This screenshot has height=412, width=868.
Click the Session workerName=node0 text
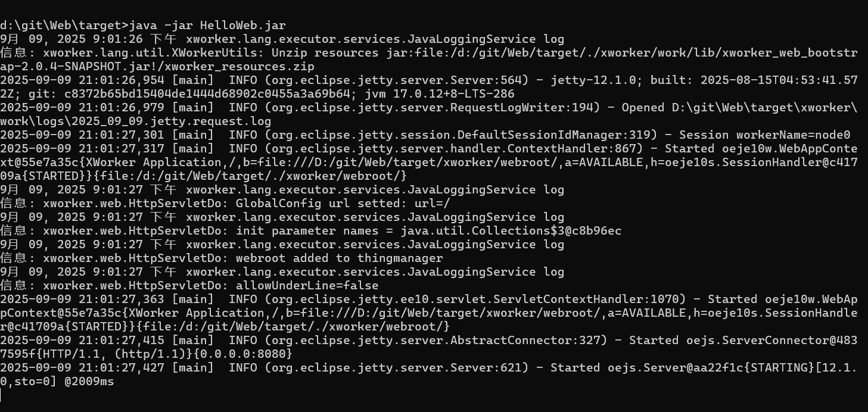coord(764,135)
